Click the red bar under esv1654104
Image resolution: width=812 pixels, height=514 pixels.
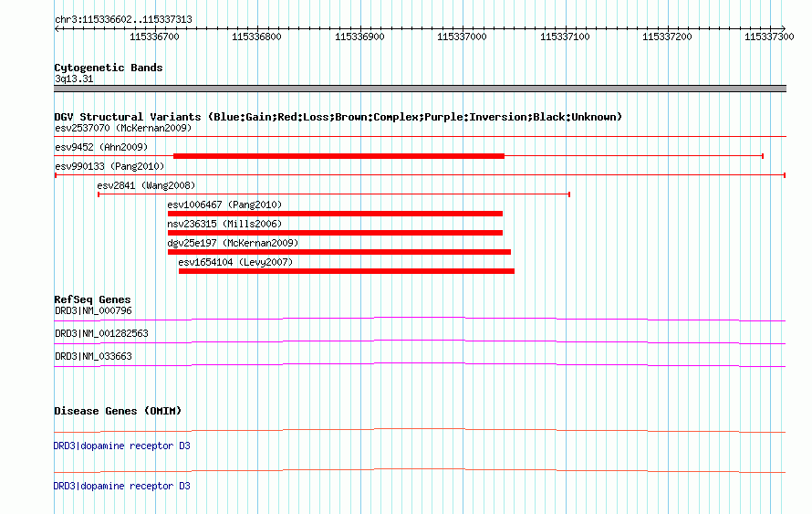[347, 271]
